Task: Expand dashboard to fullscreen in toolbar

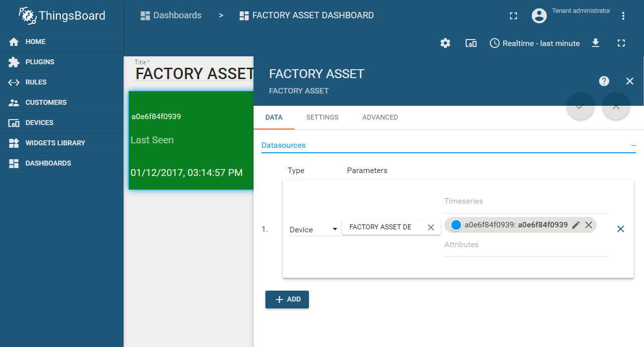Action: [622, 43]
